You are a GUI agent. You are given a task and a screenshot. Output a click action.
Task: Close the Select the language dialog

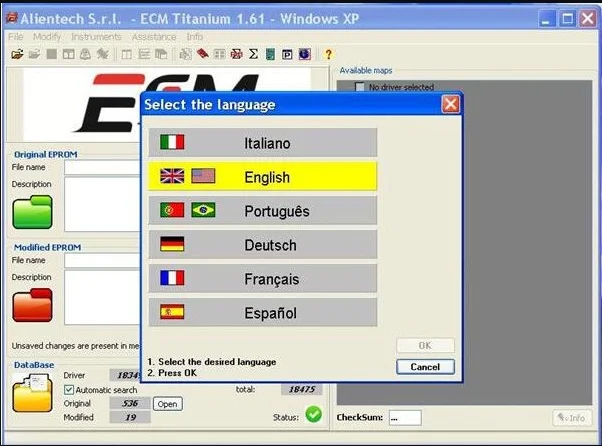tap(450, 104)
